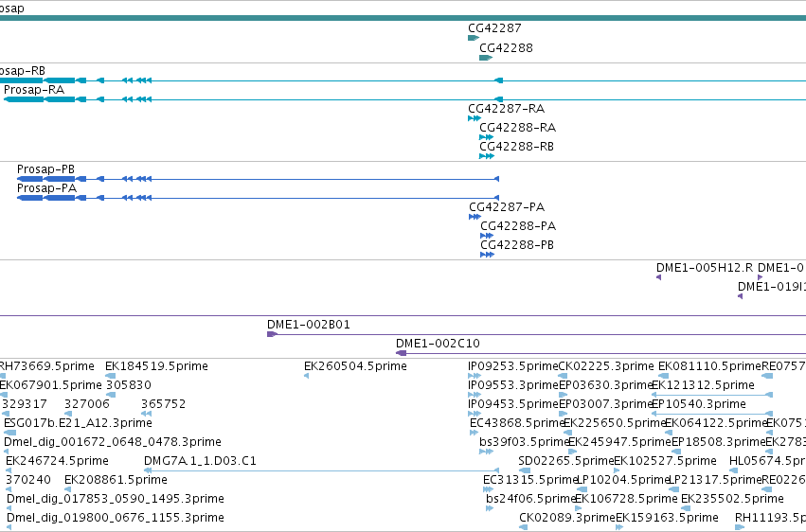
Task: Click the 305830 feature label
Action: pyautogui.click(x=129, y=385)
